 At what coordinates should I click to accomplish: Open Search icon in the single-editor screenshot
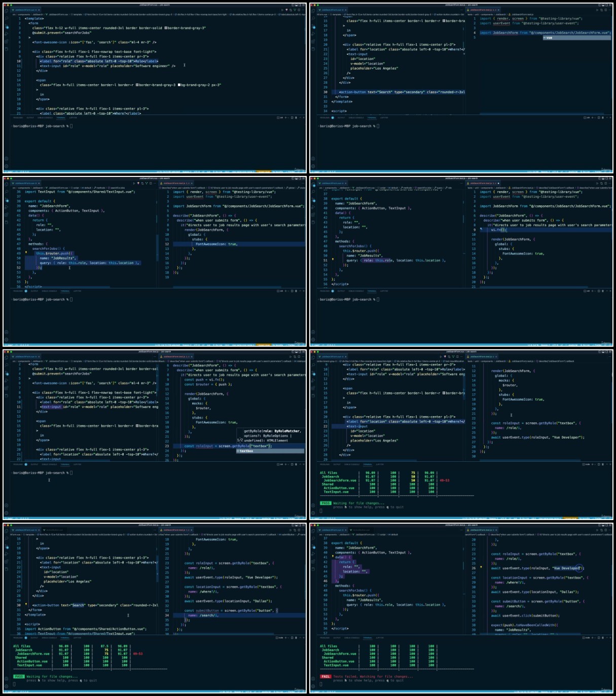[x=6, y=18]
